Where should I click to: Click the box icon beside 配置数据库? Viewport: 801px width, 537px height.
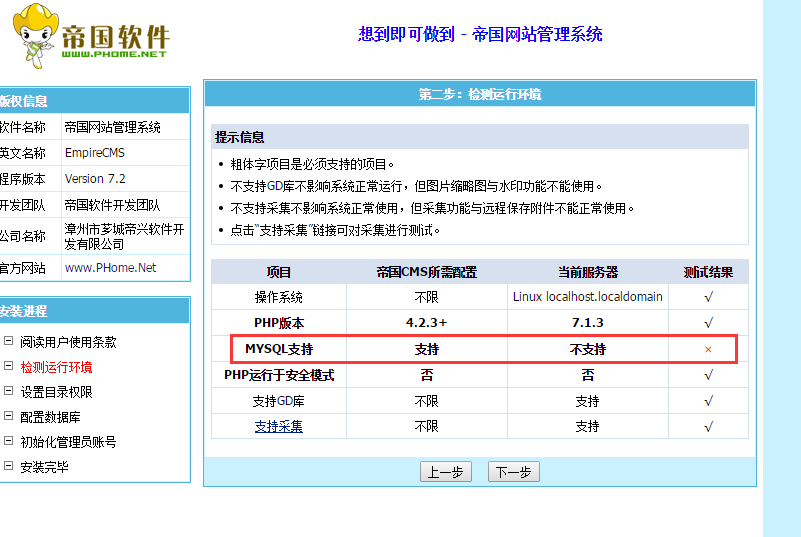point(8,415)
